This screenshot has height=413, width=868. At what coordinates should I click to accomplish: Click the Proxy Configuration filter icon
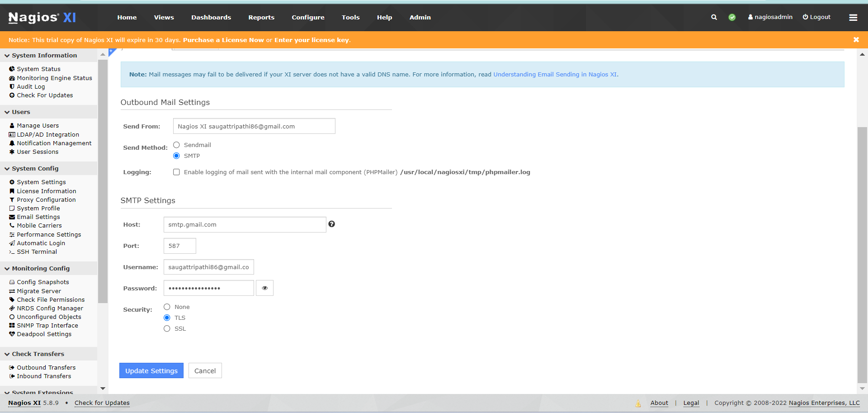(12, 199)
